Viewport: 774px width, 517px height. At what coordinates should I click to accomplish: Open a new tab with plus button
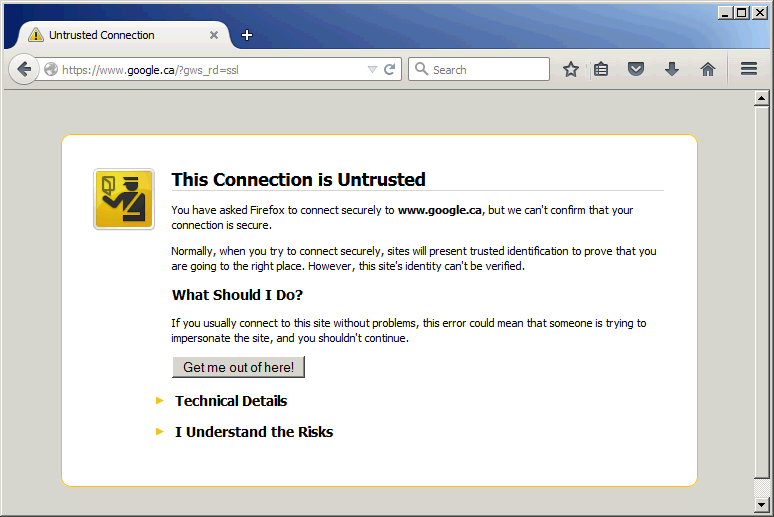[247, 35]
